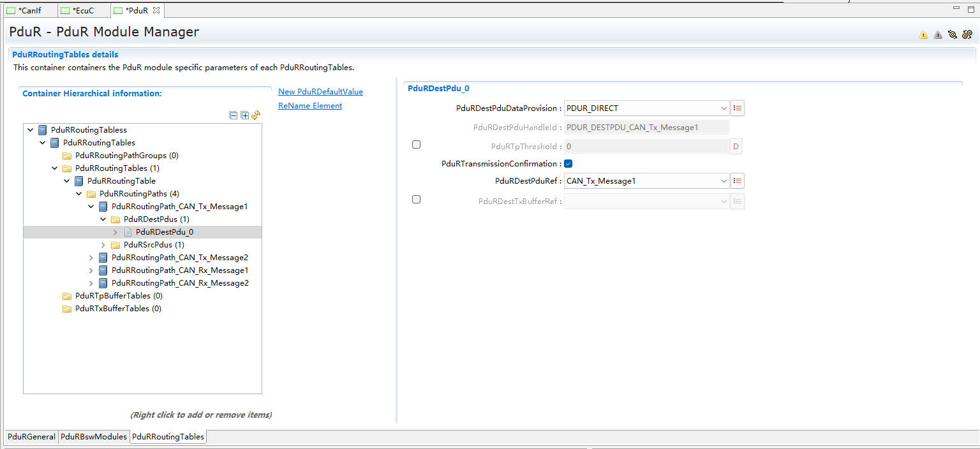Enable the PduRTpThreshold checkbox
The width and height of the screenshot is (980, 449).
[x=416, y=145]
